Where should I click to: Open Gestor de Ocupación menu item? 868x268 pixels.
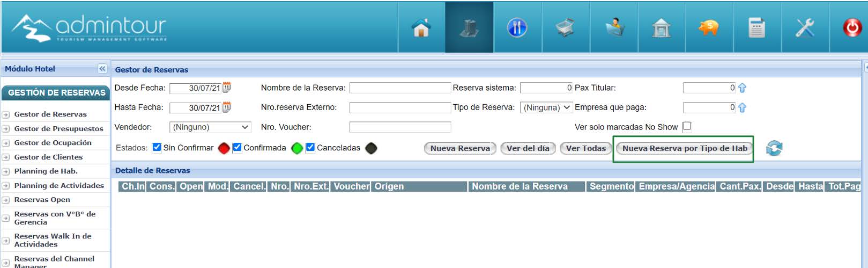click(x=53, y=143)
